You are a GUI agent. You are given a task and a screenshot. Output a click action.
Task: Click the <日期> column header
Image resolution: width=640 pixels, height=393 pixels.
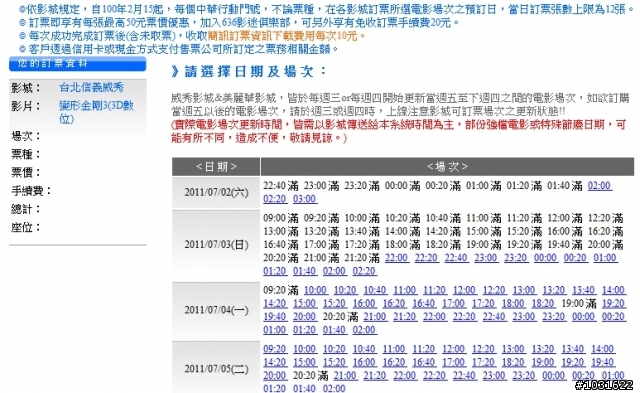(216, 167)
